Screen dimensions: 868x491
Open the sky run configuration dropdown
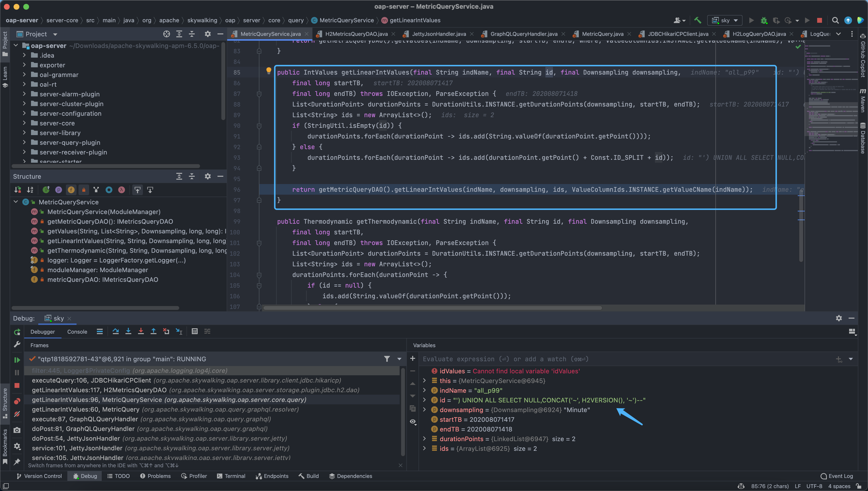tap(725, 20)
